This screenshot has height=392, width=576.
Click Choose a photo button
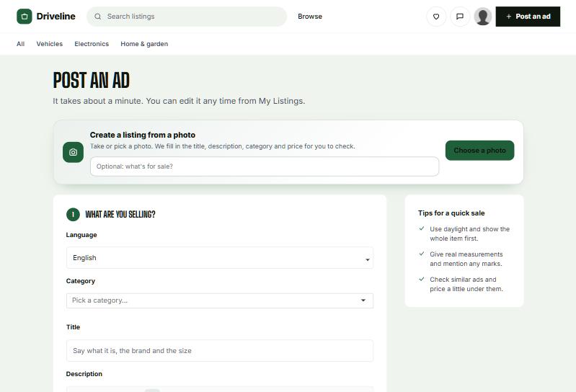click(x=479, y=151)
